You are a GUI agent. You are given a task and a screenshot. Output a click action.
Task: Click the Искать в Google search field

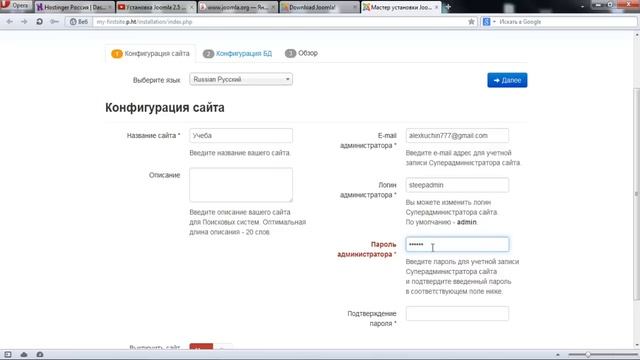[567, 22]
